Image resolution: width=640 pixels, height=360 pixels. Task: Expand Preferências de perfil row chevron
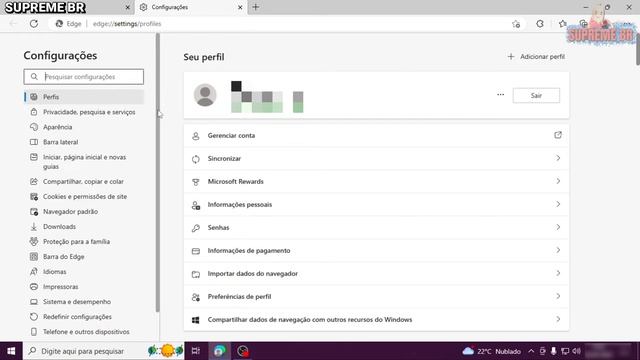coord(558,296)
